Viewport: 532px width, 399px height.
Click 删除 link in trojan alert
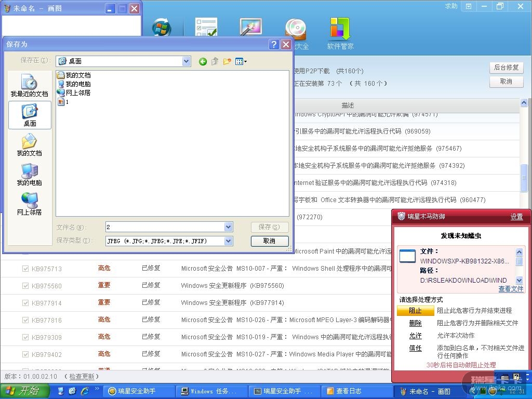415,323
